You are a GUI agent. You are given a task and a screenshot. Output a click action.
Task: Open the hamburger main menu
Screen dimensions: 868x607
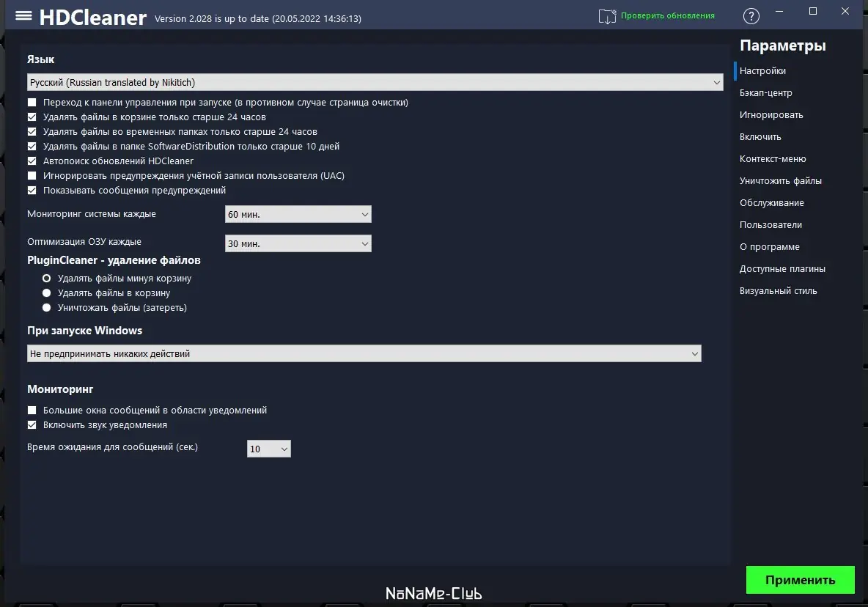coord(23,15)
